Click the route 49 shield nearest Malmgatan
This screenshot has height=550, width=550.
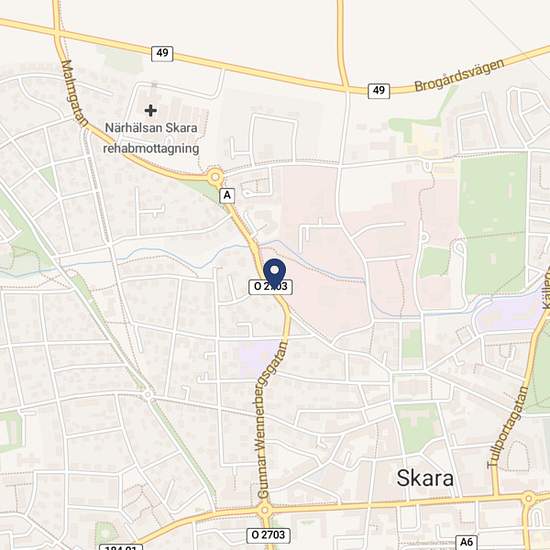click(x=162, y=53)
